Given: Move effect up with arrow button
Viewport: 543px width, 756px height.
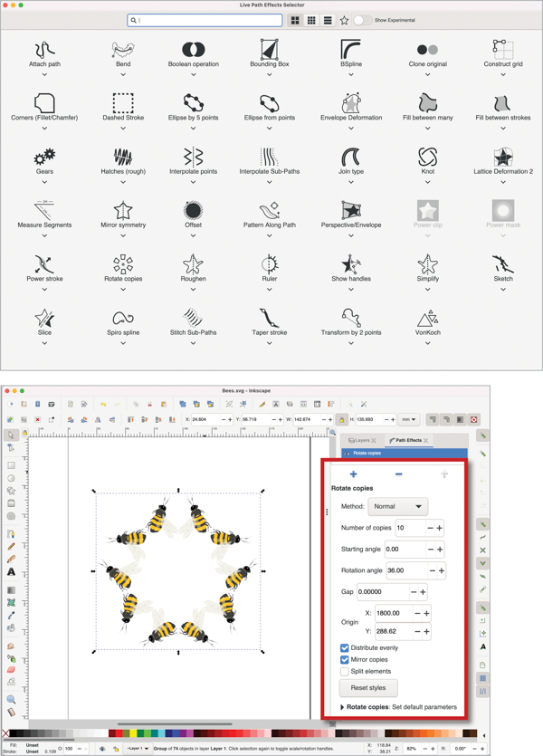Looking at the screenshot, I should (x=444, y=474).
